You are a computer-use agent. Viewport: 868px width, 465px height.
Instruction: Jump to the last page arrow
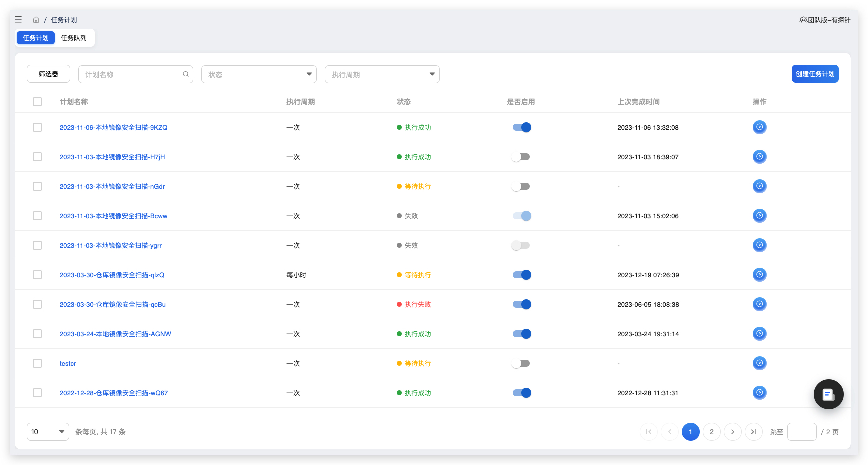pos(754,432)
